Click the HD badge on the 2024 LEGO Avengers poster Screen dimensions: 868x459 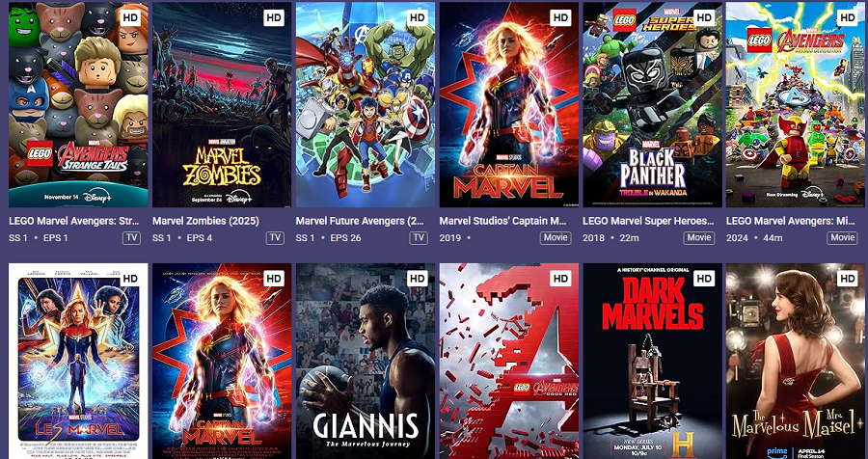click(x=848, y=17)
